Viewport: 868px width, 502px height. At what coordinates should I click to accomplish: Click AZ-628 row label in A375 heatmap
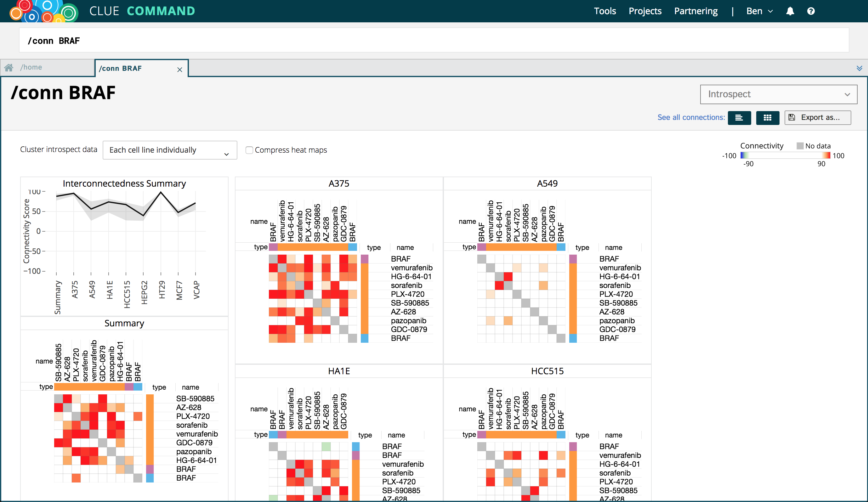click(x=403, y=312)
